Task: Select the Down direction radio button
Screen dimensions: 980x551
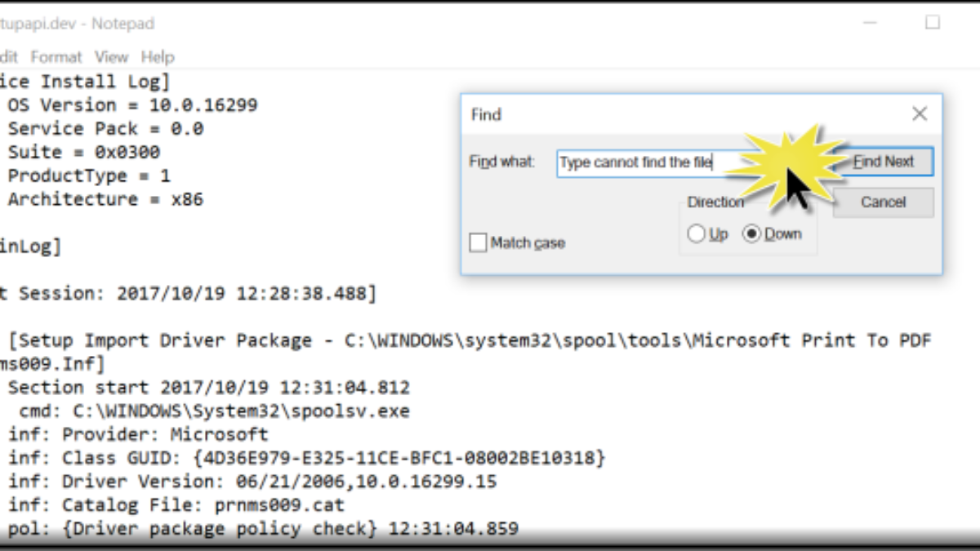Action: coord(751,234)
